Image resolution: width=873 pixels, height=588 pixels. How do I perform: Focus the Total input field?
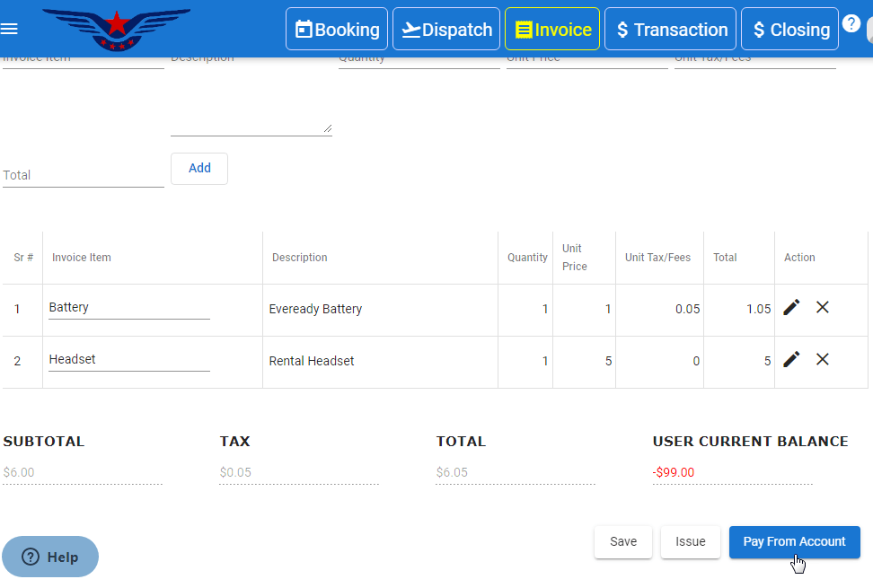click(84, 175)
